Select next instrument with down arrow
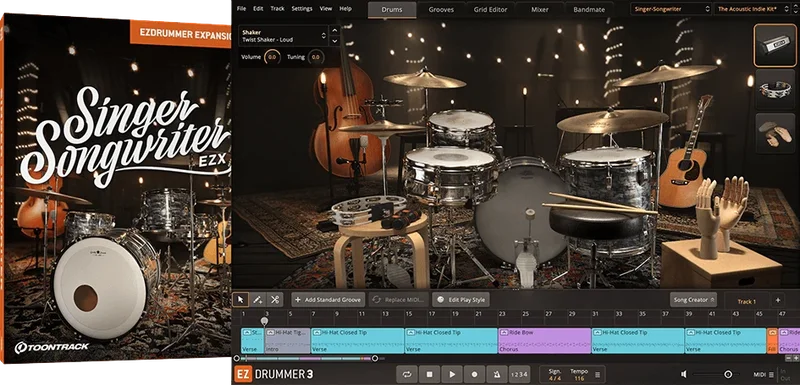The width and height of the screenshot is (800, 385). click(x=335, y=41)
